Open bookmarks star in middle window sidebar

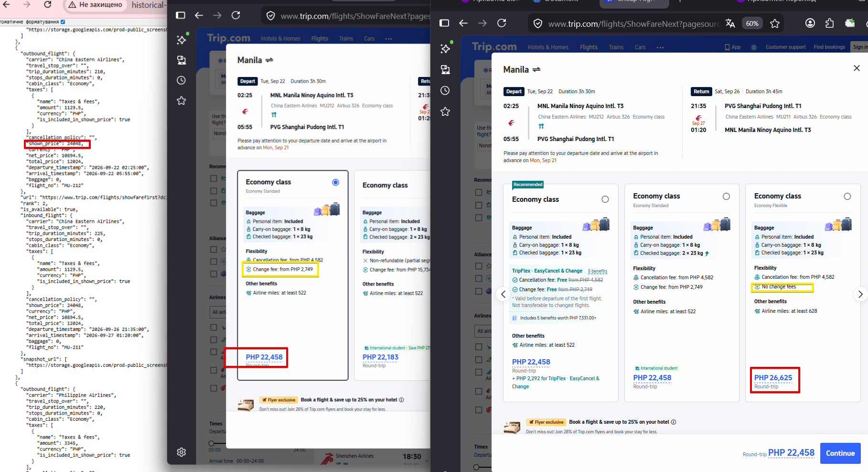[181, 100]
